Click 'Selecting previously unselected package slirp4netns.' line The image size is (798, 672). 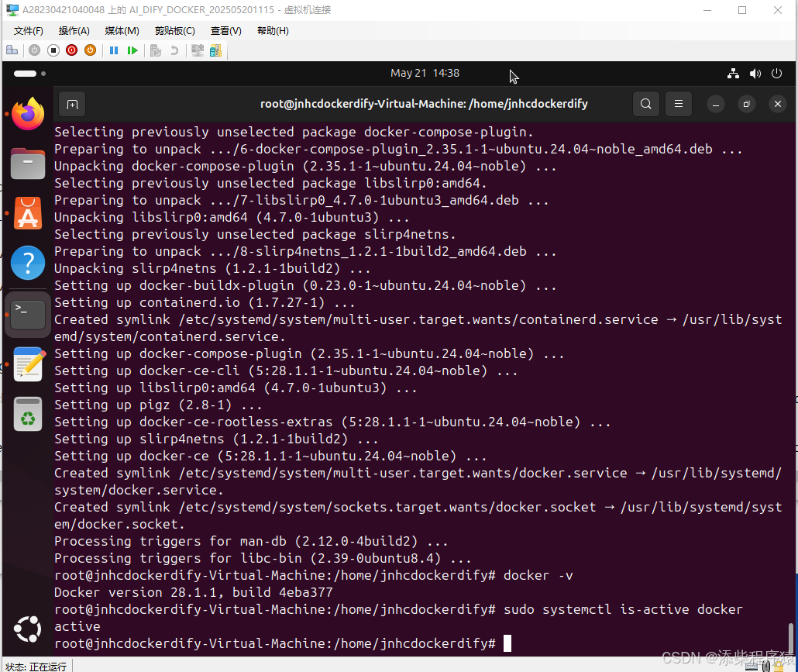click(x=255, y=235)
